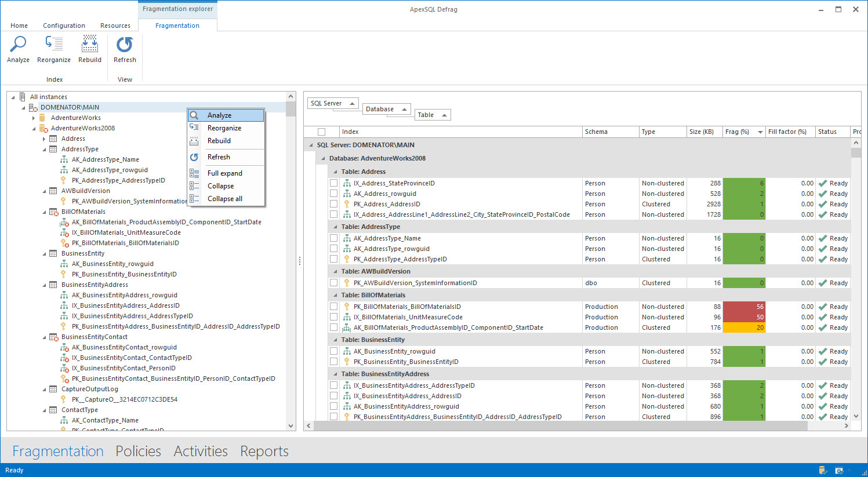Viewport: 868px width, 477px height.
Task: Check the PK_Address_AddressID row checkbox
Action: point(334,204)
